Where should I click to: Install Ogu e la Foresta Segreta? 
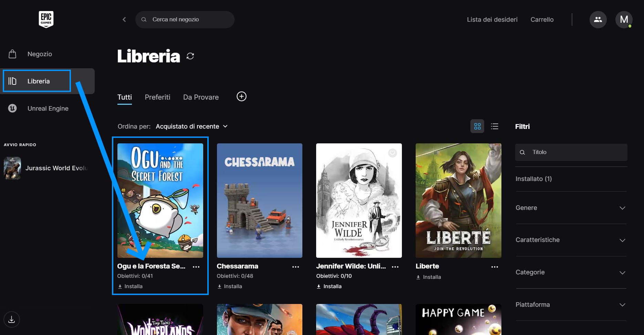(130, 286)
